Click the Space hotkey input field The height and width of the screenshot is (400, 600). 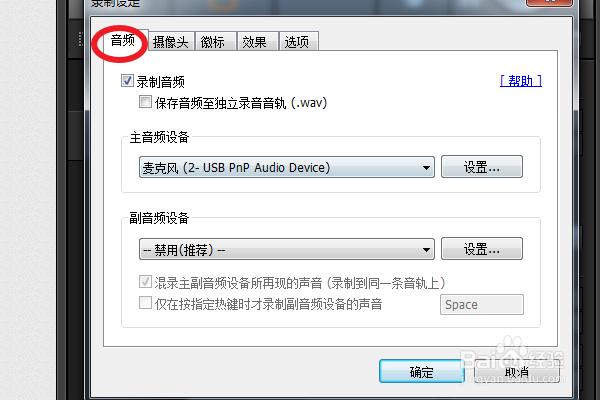coord(482,305)
